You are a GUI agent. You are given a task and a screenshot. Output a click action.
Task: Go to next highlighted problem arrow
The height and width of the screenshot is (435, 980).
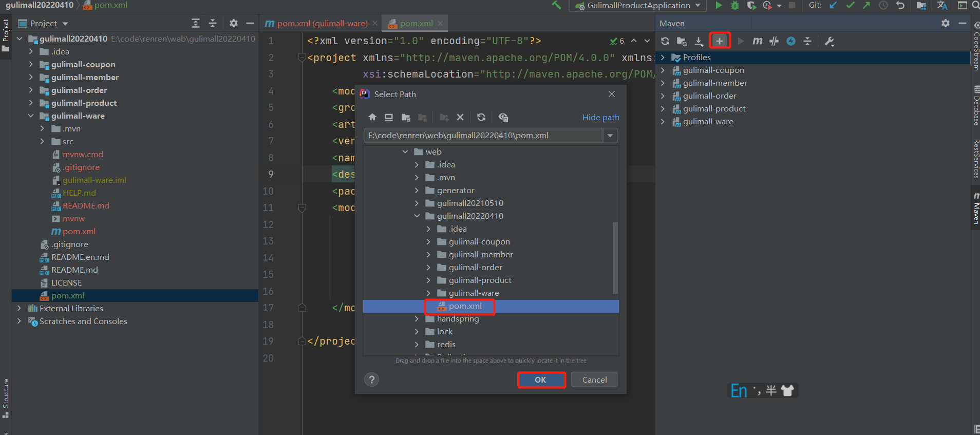tap(647, 41)
